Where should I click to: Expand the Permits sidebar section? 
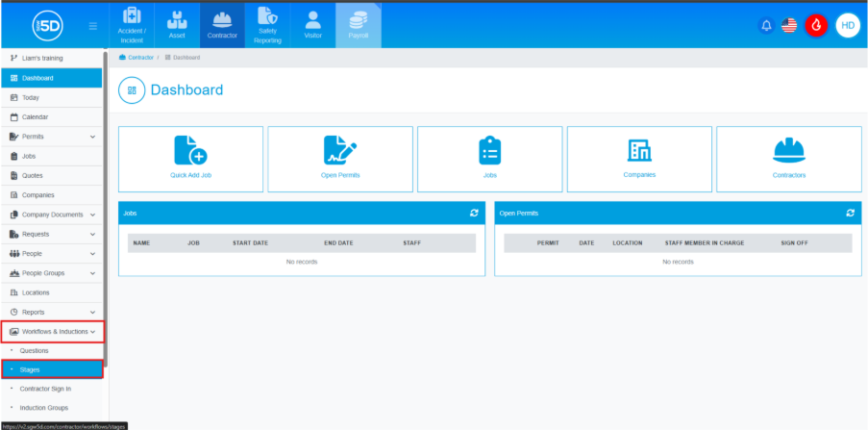[x=92, y=137]
